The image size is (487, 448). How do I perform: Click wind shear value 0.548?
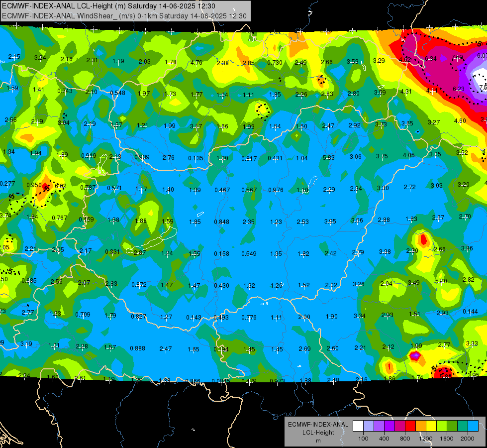[x=118, y=93]
